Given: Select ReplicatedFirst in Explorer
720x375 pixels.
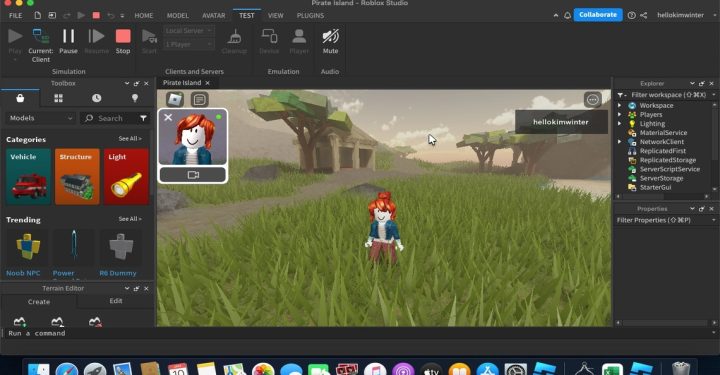Looking at the screenshot, I should click(663, 151).
